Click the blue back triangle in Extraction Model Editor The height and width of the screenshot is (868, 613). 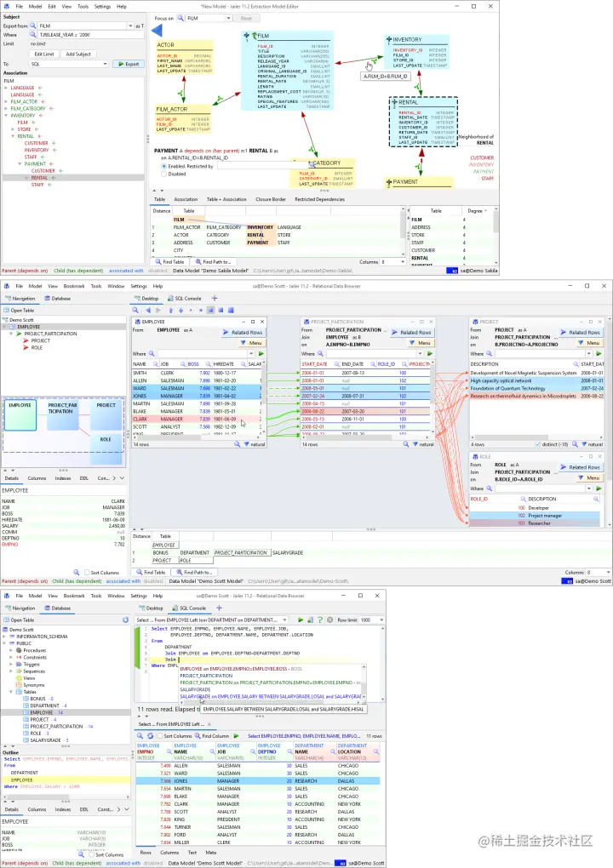coord(158,31)
